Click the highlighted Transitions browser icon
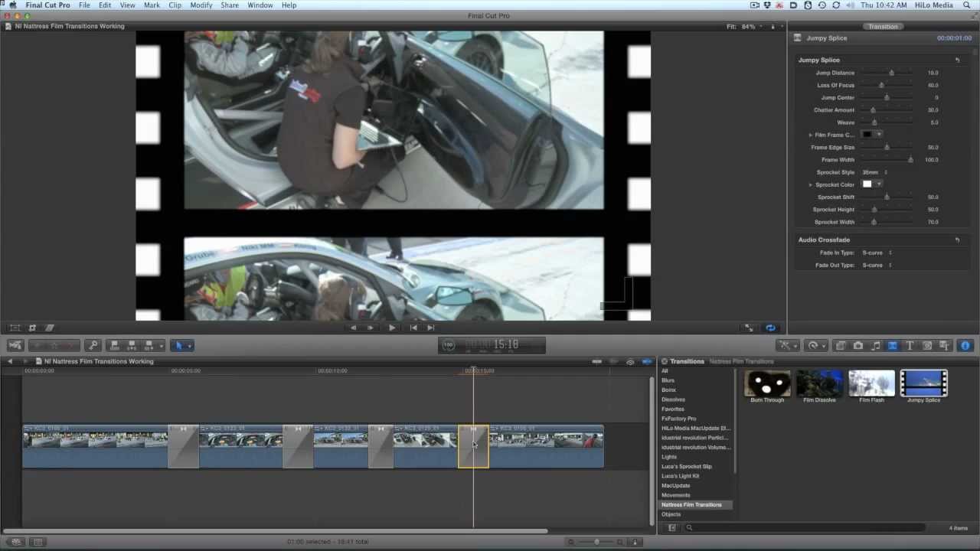 tap(893, 346)
